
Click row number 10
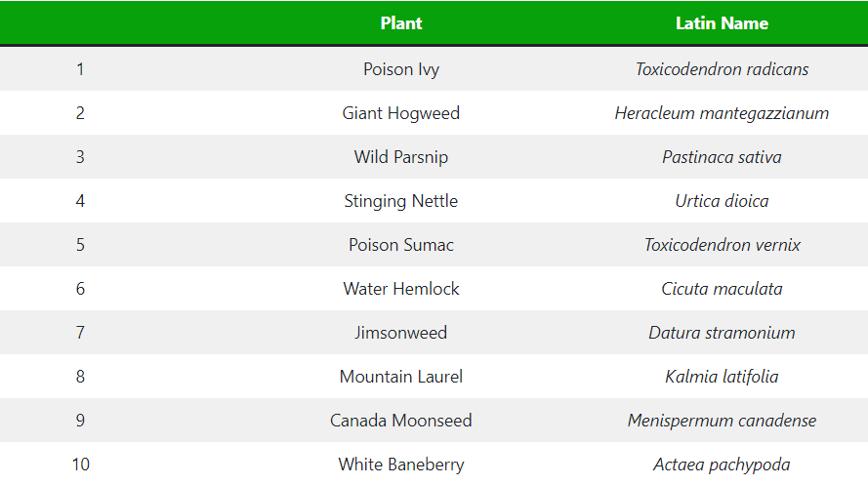pos(80,465)
